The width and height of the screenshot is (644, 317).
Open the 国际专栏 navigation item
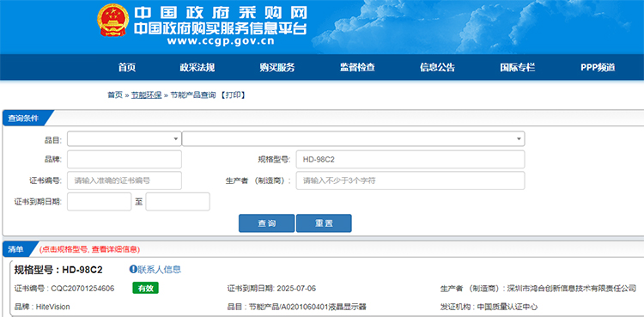coord(517,67)
